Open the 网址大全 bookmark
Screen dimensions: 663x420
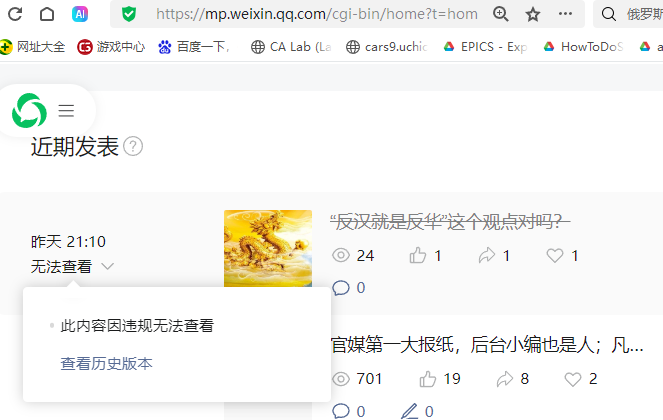tap(33, 47)
